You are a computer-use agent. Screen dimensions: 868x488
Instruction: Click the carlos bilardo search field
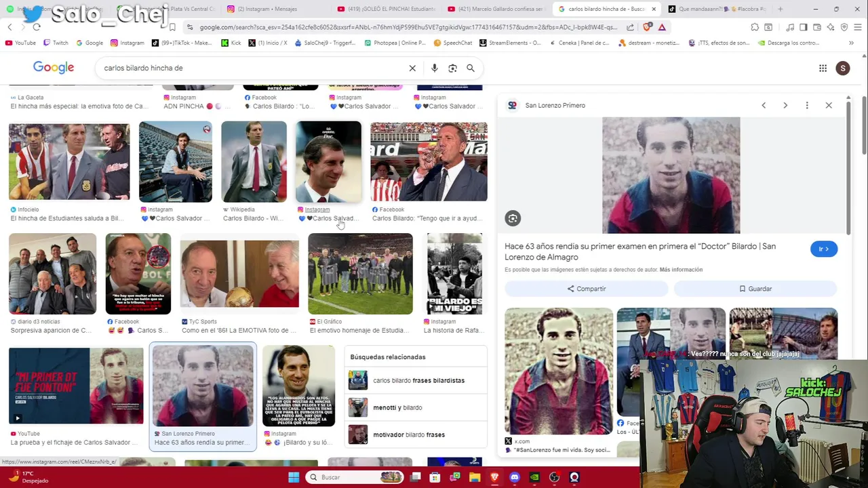(x=251, y=68)
